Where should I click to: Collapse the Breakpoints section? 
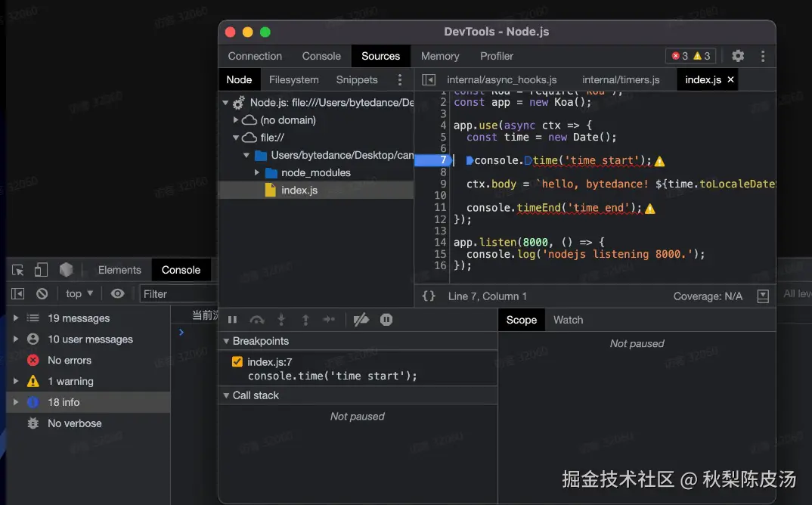226,341
